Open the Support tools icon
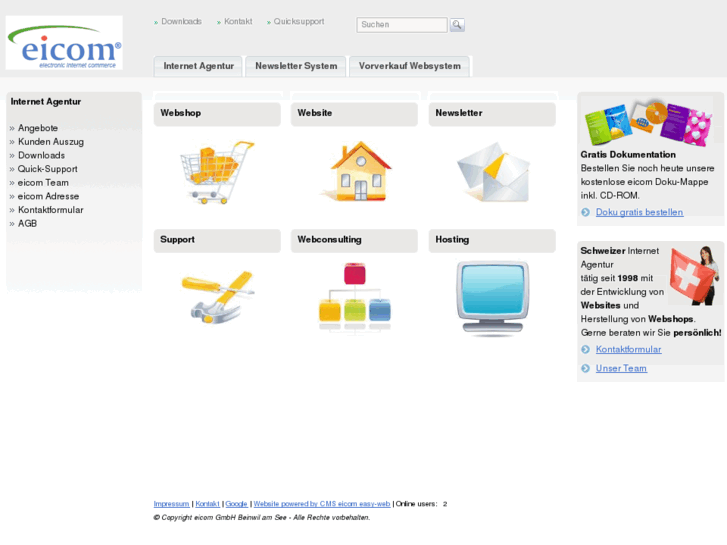 tap(217, 297)
